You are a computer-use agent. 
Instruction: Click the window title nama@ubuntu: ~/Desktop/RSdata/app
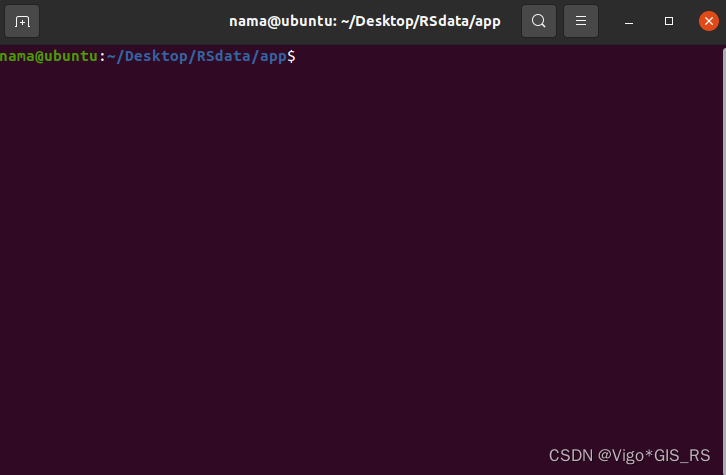tap(365, 21)
